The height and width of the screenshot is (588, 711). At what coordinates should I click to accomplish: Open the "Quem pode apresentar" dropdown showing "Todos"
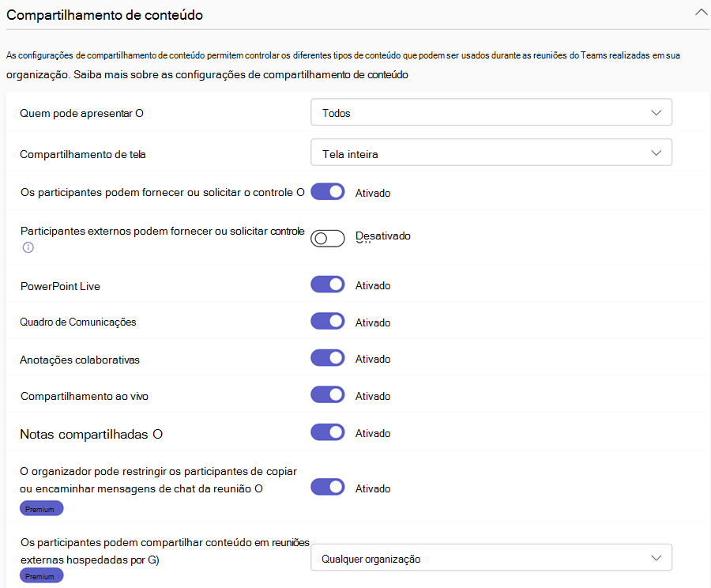pos(491,111)
